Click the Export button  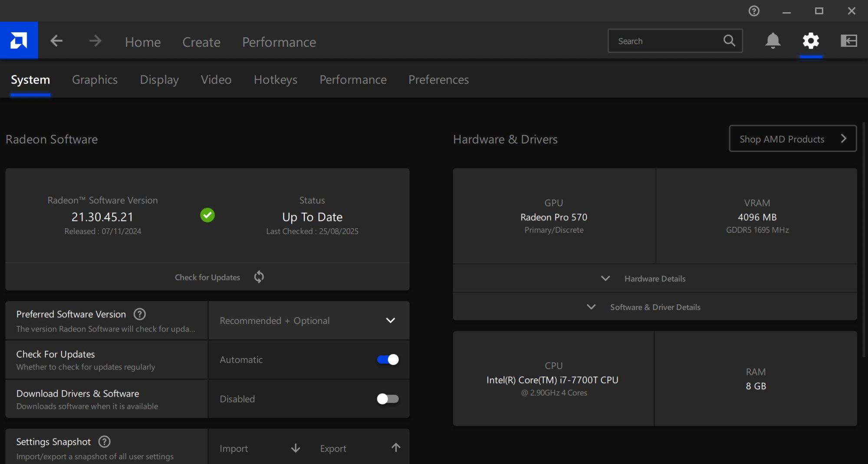[360, 448]
